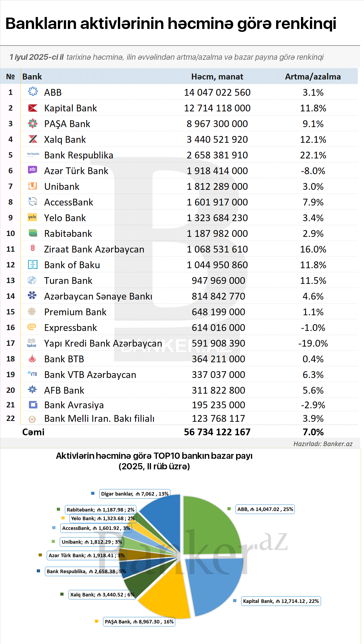This screenshot has width=364, height=644.
Task: Click the Kapital Bank blue legend square
Action: click(235, 601)
